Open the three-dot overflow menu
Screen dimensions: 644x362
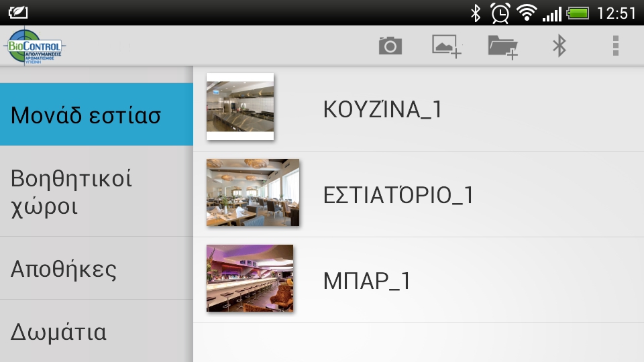point(615,46)
